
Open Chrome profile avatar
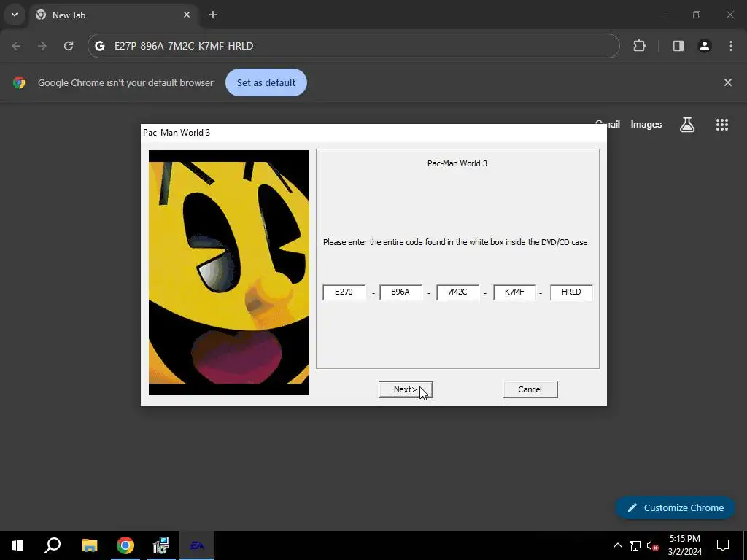coord(705,46)
